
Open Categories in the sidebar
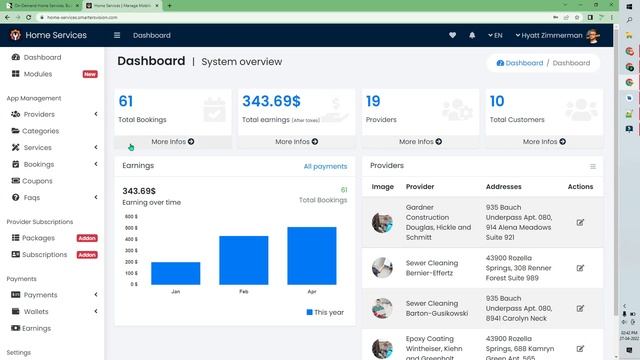pos(40,131)
